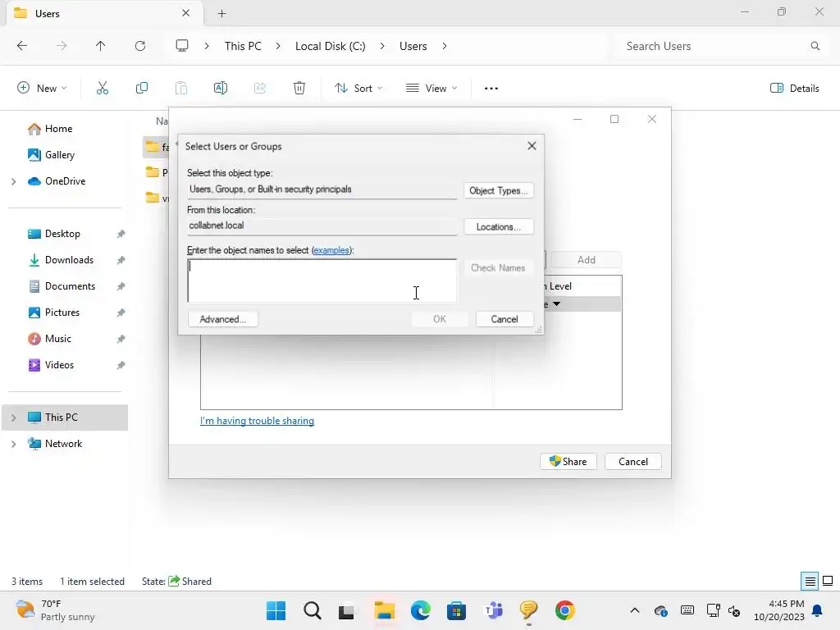Expand OneDrive in navigation pane

[x=13, y=181]
